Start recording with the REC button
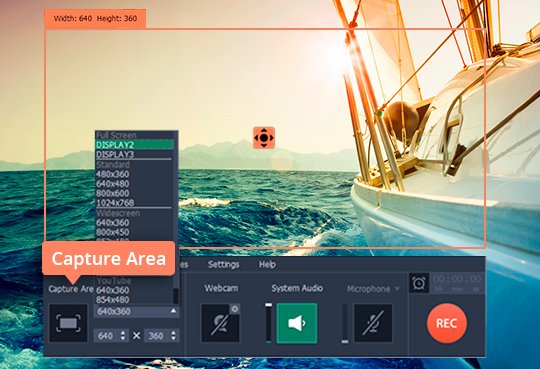Screen dimensions: 540x369 click(x=447, y=323)
